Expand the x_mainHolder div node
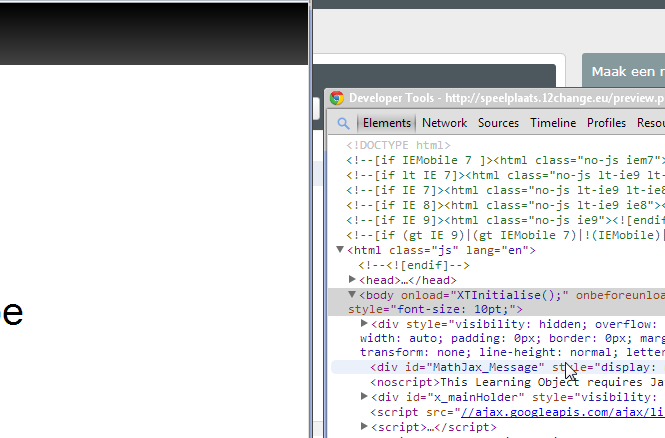This screenshot has width=665, height=438. [x=364, y=396]
